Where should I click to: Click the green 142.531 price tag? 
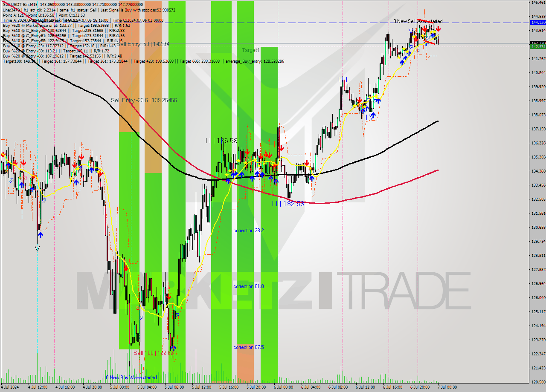pyautogui.click(x=538, y=46)
